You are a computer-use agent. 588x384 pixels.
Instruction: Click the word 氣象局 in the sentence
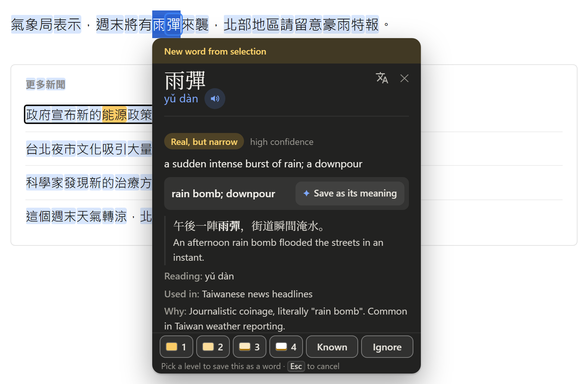tap(32, 25)
